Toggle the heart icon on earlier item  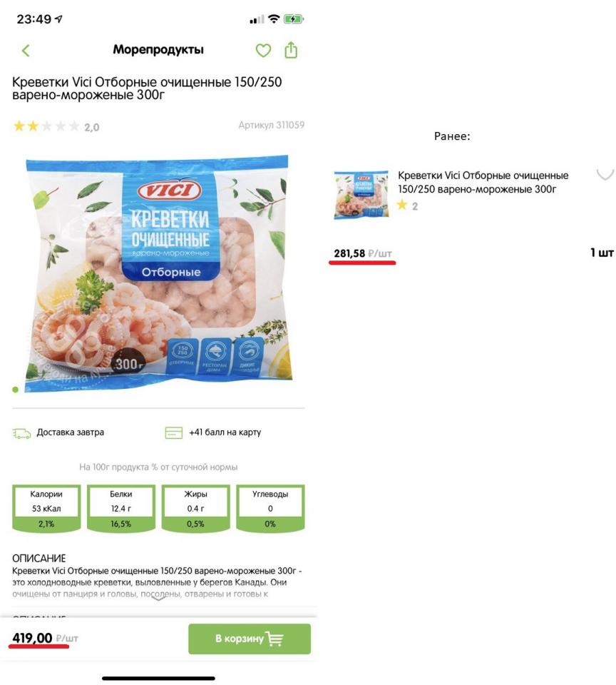click(x=605, y=174)
